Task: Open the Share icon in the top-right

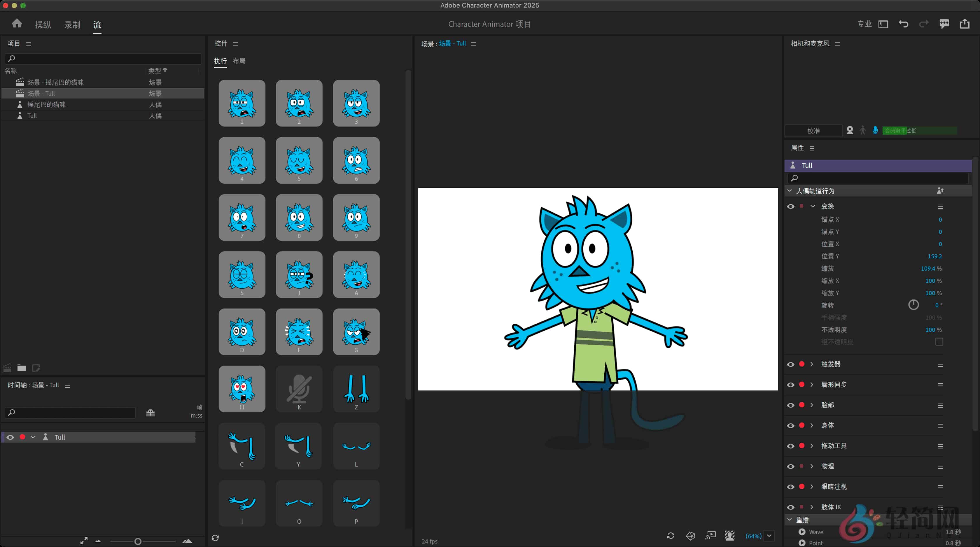Action: pyautogui.click(x=965, y=24)
